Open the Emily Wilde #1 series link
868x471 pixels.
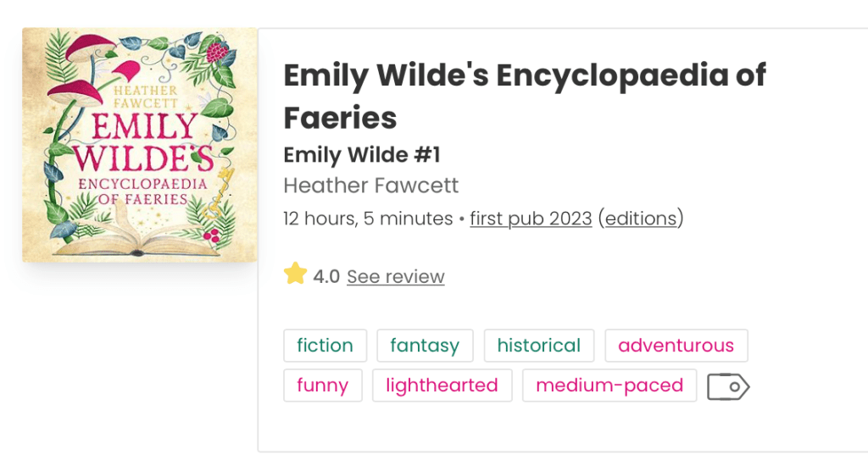(x=362, y=155)
